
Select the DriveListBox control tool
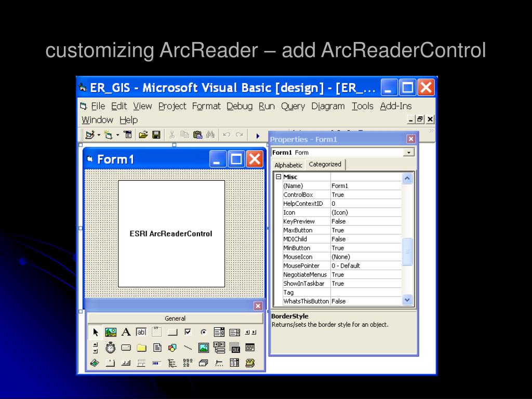pyautogui.click(x=126, y=348)
